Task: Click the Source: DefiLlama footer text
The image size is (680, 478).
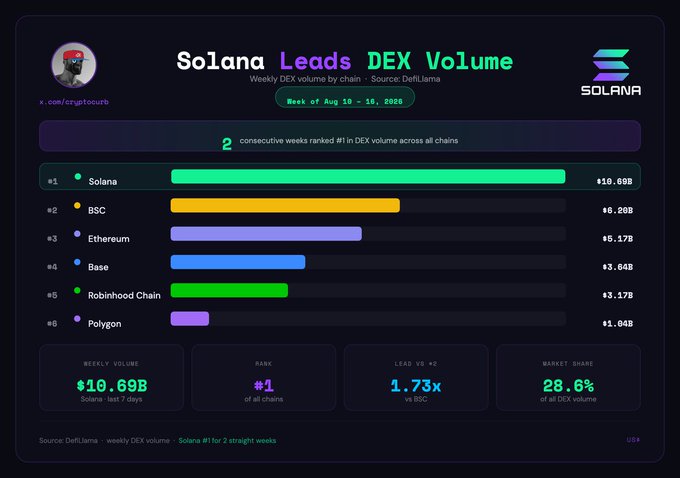Action: pyautogui.click(x=69, y=441)
